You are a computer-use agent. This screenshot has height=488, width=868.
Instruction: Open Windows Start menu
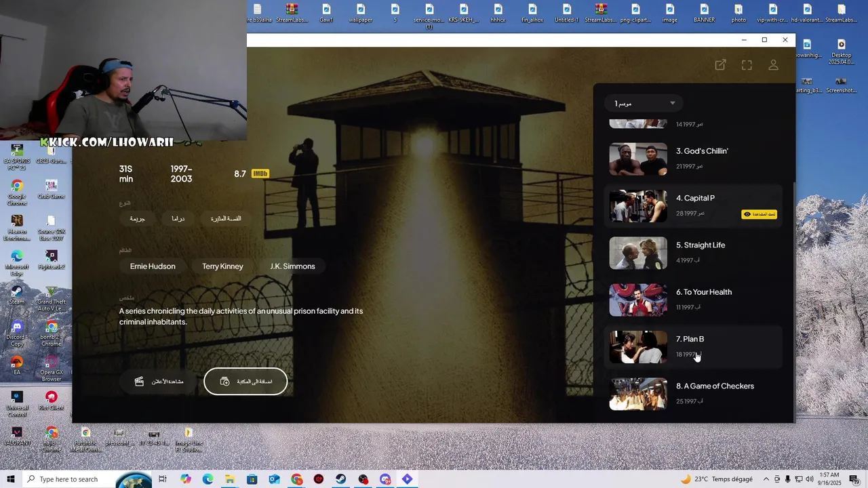[x=11, y=479]
